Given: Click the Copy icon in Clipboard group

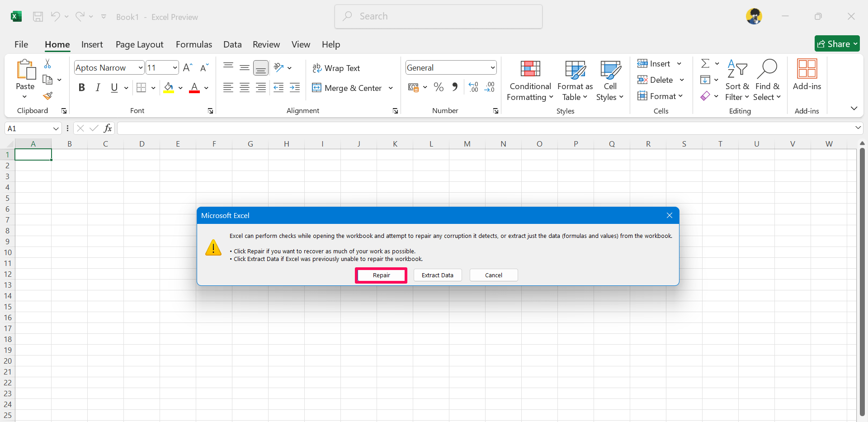Looking at the screenshot, I should click(x=47, y=80).
